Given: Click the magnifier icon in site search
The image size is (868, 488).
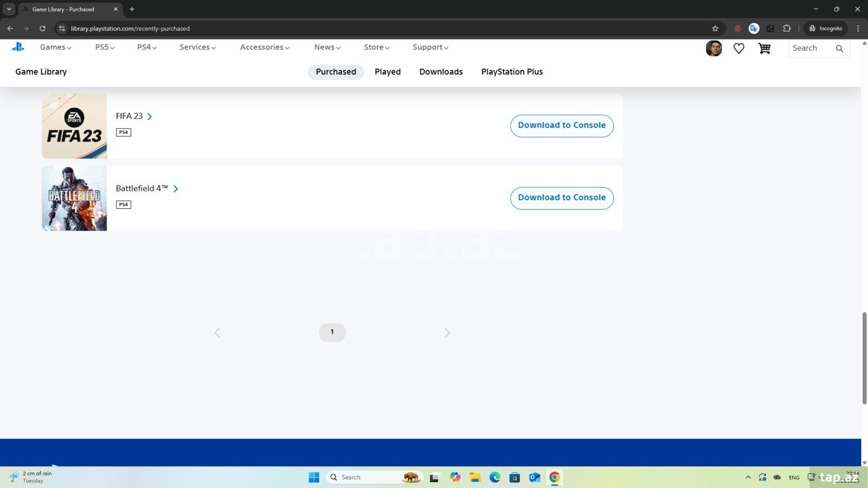Looking at the screenshot, I should click(839, 48).
